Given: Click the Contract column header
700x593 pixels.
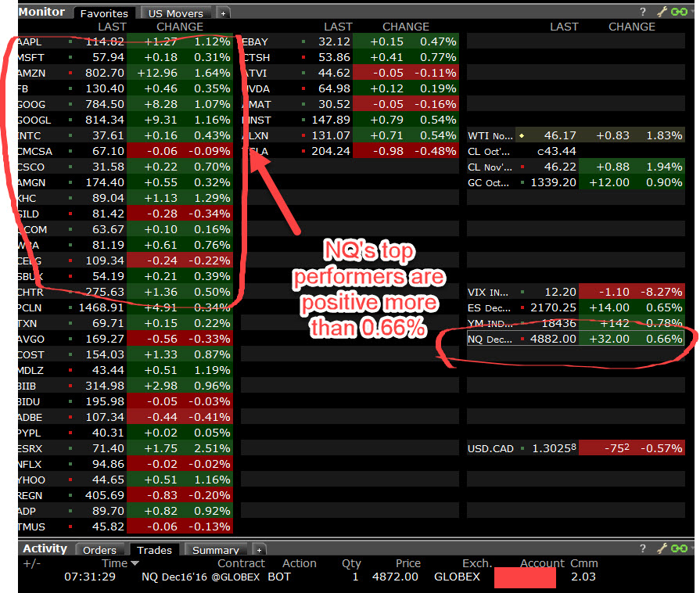Looking at the screenshot, I should 241,563.
